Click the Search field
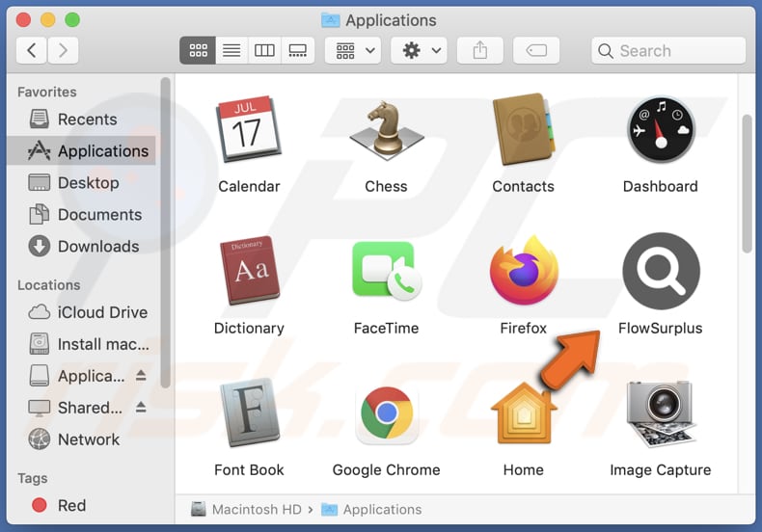This screenshot has height=532, width=762. [x=668, y=50]
